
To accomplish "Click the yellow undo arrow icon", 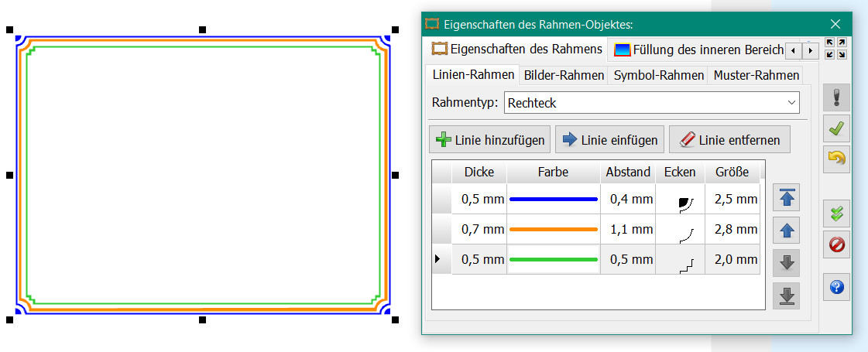I will 835,159.
